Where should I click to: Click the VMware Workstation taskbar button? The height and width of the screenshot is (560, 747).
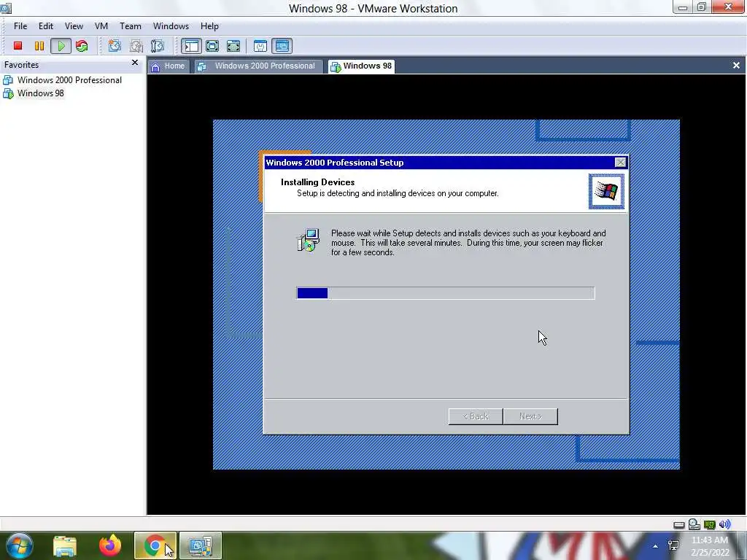201,545
